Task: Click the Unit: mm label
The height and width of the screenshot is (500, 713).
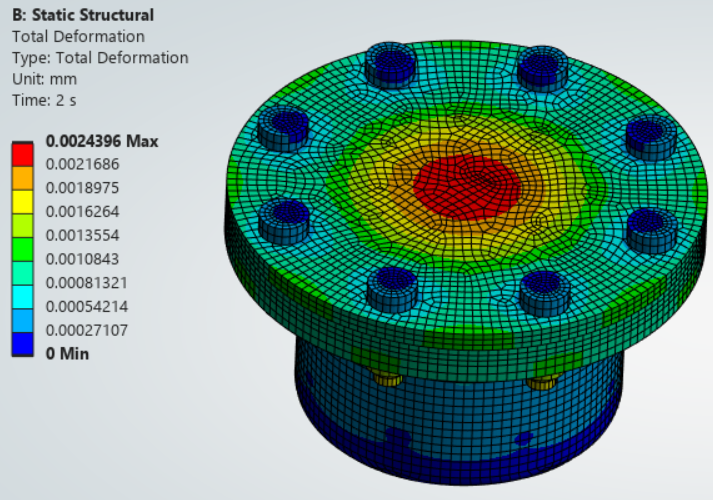Action: (44, 79)
